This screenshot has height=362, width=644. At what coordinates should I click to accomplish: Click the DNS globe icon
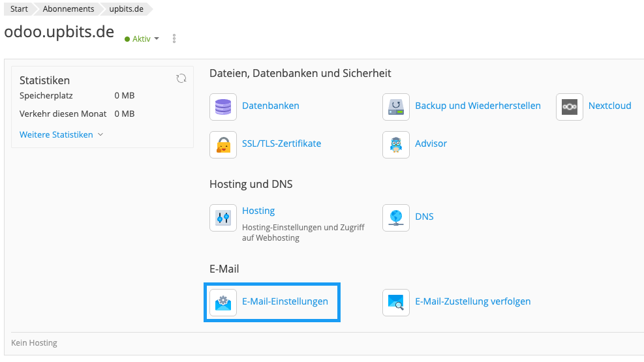point(396,218)
